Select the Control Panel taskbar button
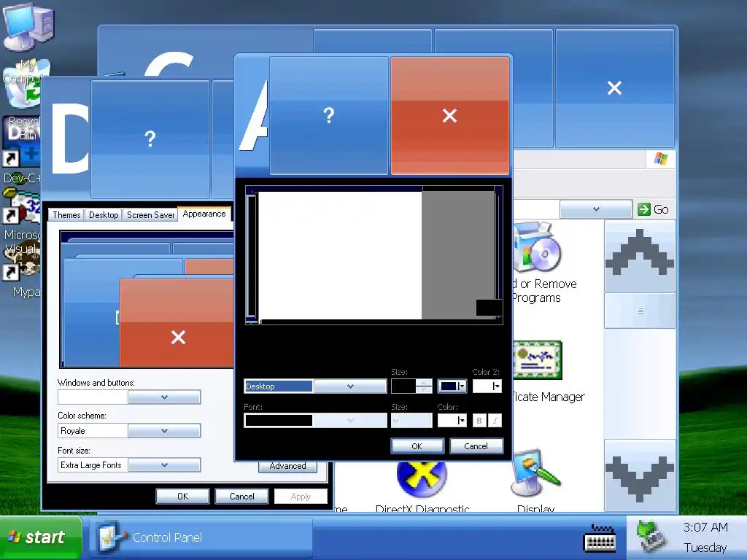The height and width of the screenshot is (560, 747). click(x=201, y=537)
